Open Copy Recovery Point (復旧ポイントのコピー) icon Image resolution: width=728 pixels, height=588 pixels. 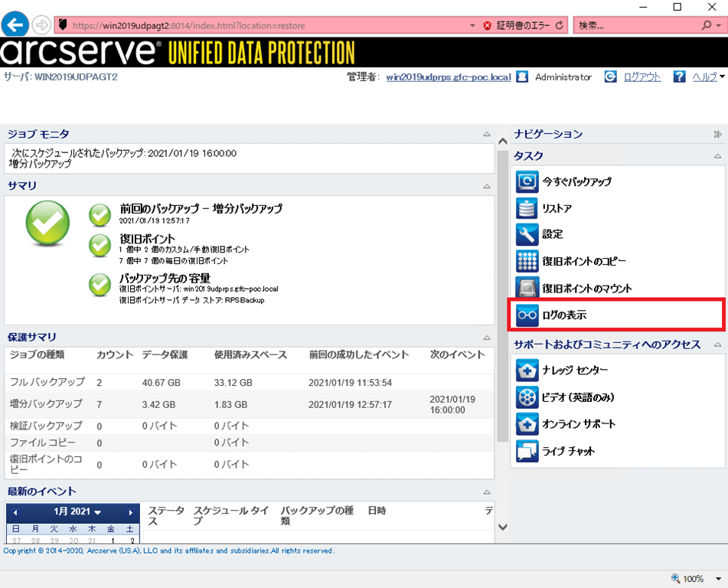pyautogui.click(x=527, y=261)
